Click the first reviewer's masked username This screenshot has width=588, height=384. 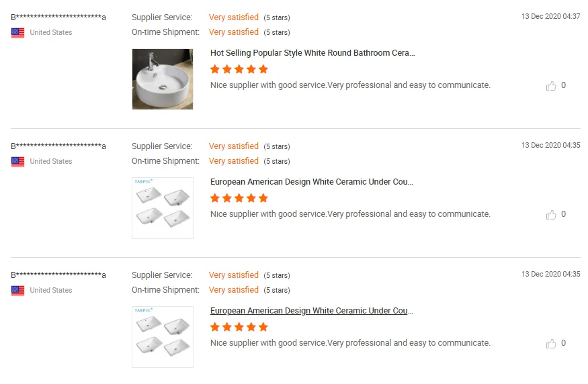point(58,17)
